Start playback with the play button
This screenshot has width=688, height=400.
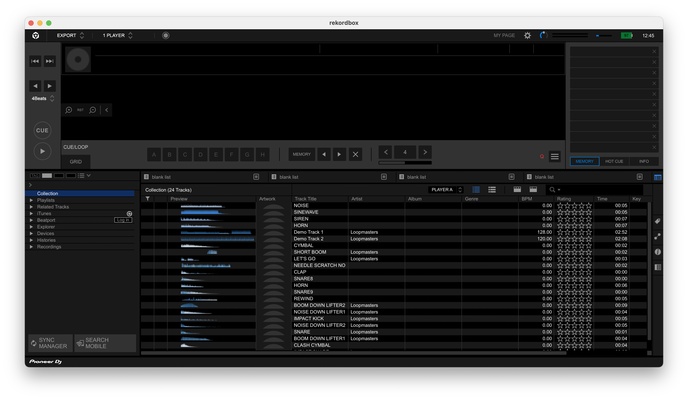coord(42,151)
